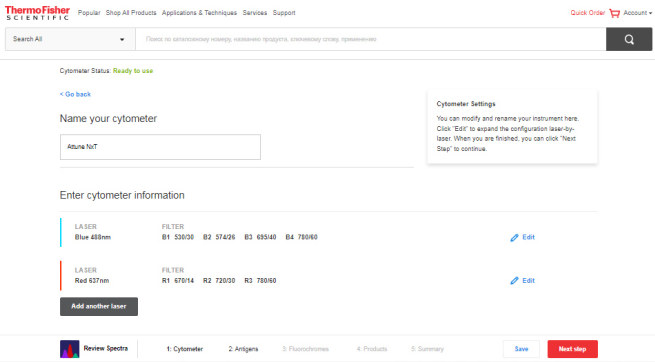Click the Quick Order link
Screen dimensions: 655x362
click(587, 13)
